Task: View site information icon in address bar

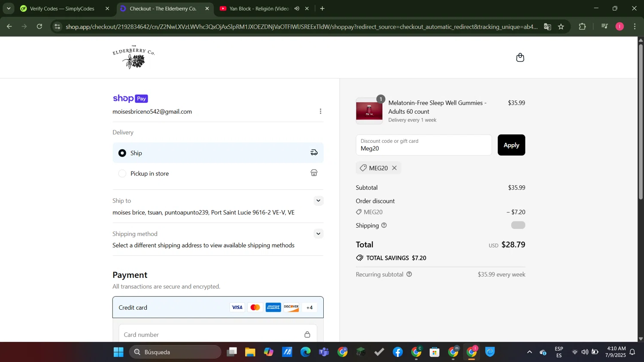Action: coord(58,27)
